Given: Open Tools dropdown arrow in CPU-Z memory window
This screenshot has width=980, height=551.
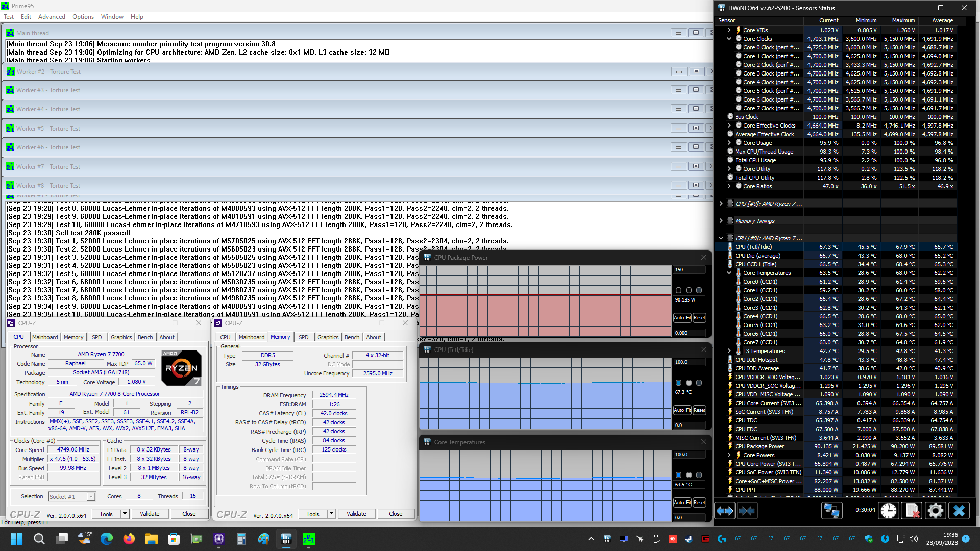Looking at the screenshot, I should [331, 514].
